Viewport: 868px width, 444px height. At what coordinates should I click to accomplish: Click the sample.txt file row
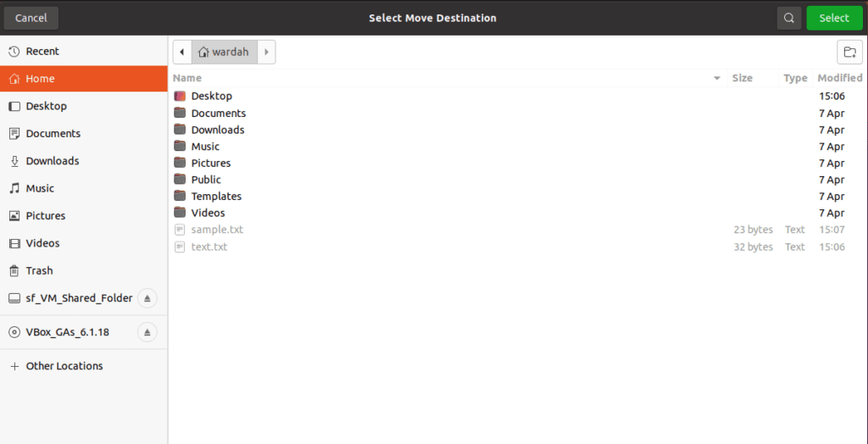(217, 230)
